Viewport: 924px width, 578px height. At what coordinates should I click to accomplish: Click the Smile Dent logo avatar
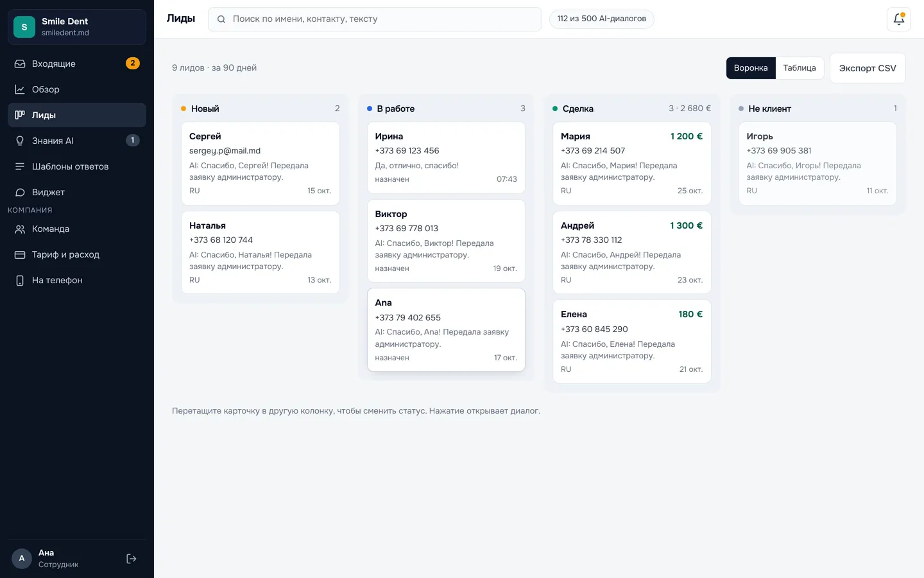pos(24,27)
